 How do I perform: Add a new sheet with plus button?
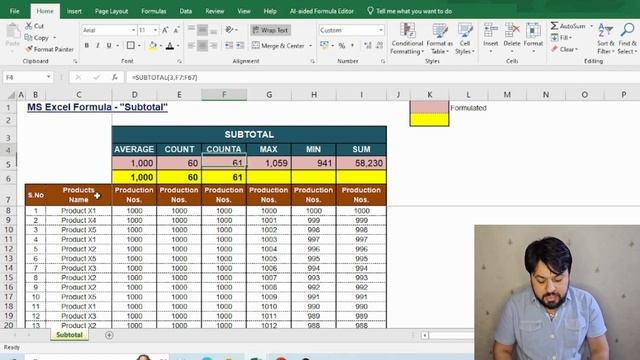pyautogui.click(x=109, y=335)
